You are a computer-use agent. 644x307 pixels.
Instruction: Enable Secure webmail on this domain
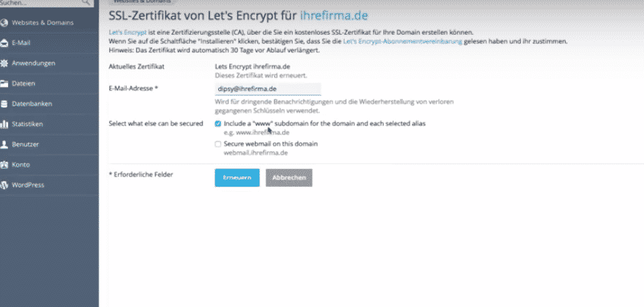(218, 144)
